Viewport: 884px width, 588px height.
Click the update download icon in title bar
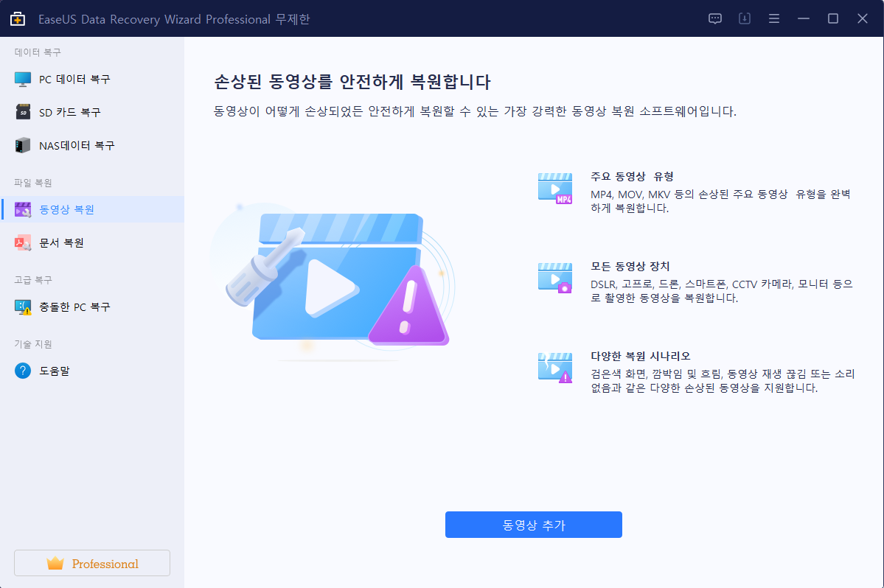(744, 18)
